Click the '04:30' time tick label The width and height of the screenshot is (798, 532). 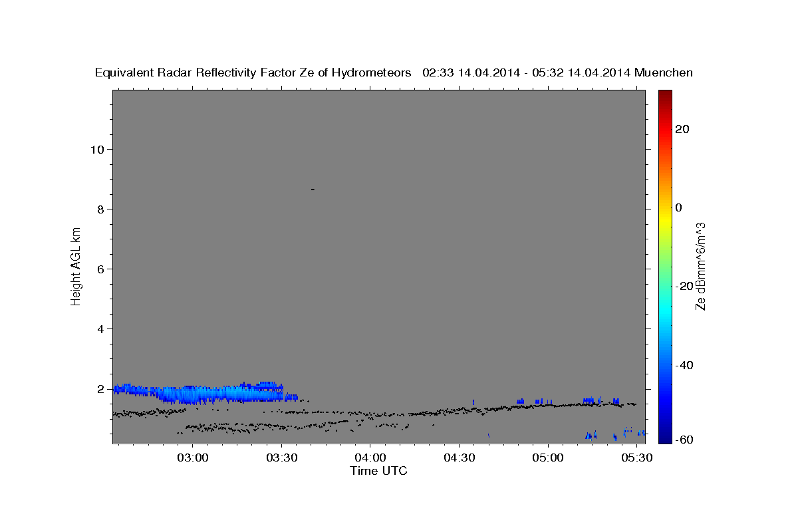[459, 458]
